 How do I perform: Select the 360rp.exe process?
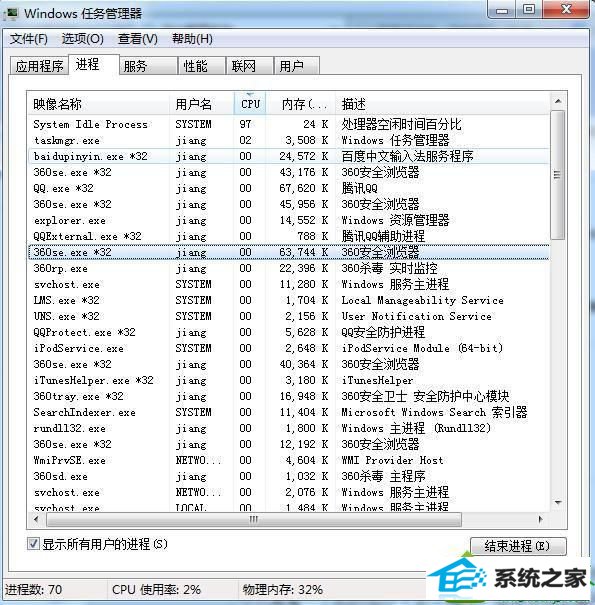tap(289, 268)
